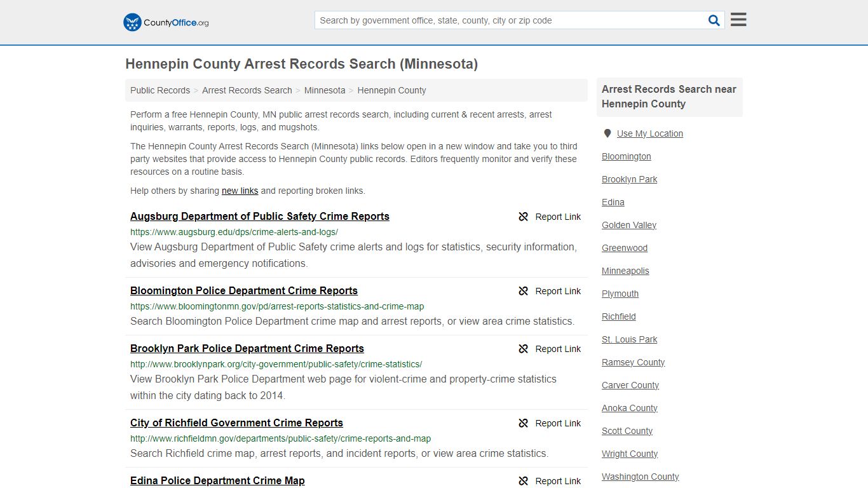Viewport: 868px width, 488px height.
Task: Go to Public Records breadcrumb
Action: 160,90
